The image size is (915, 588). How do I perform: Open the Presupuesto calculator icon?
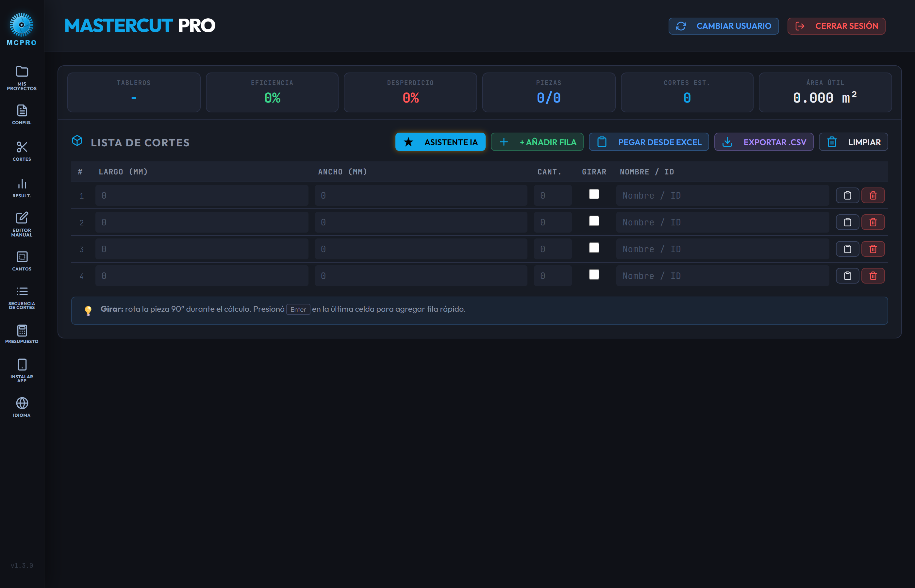tap(22, 330)
